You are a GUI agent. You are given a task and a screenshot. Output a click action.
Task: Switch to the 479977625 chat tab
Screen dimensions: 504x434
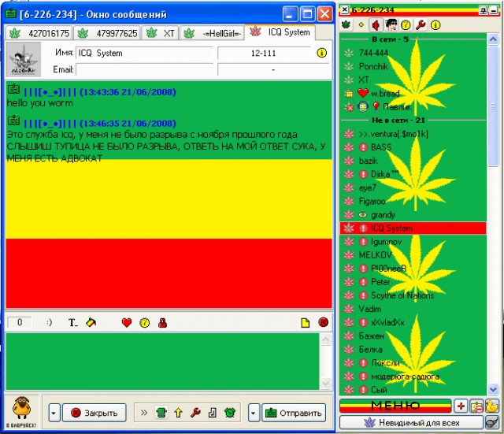click(107, 33)
